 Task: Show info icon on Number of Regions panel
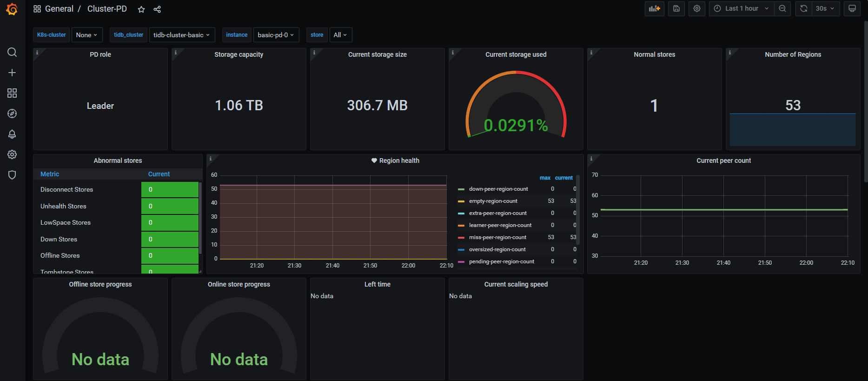tap(730, 53)
